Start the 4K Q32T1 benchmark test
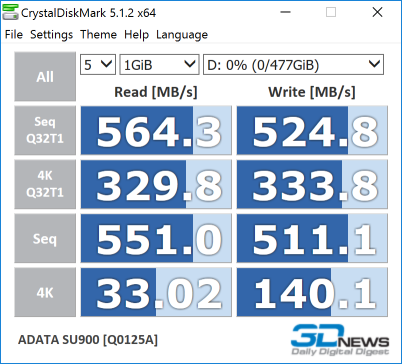Screen dimensions: 402x364 (x=45, y=184)
